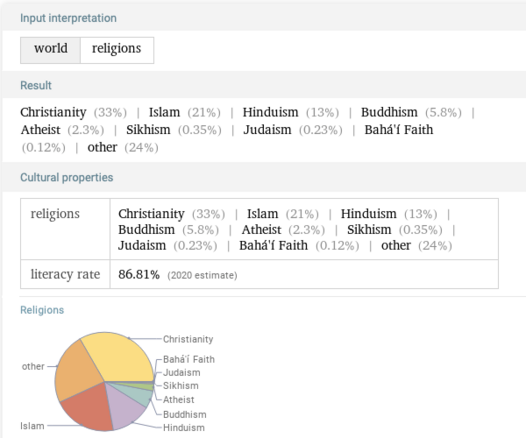Viewport: 526px width, 438px height.
Task: Click the 'religions' table row label
Action: pyautogui.click(x=55, y=214)
